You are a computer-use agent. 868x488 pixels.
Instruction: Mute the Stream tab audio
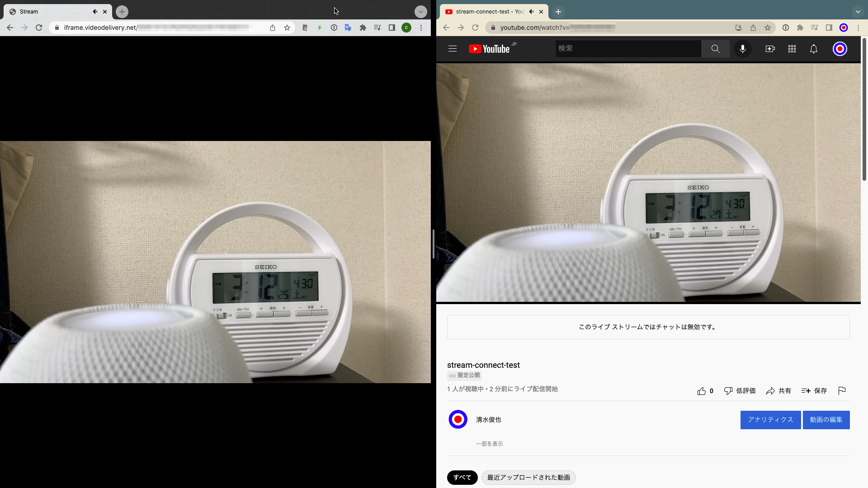click(95, 11)
